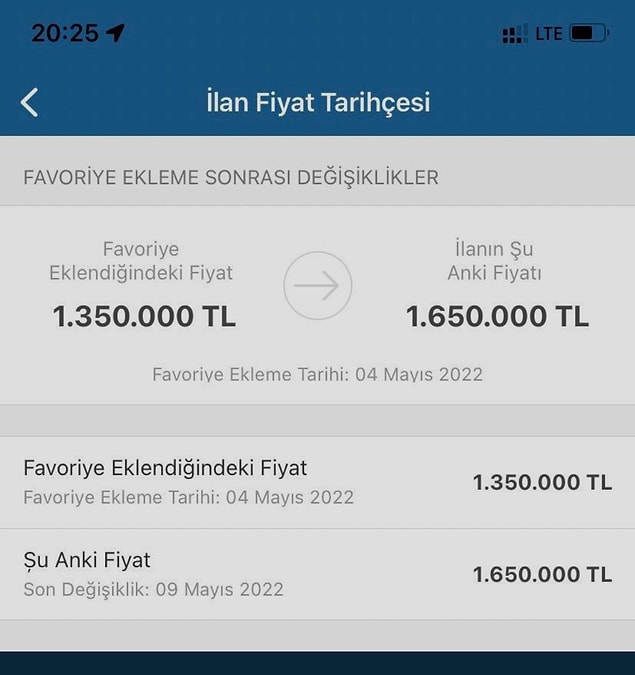Tap the 1.650.000 TL value in list row
635x675 pixels.
coord(542,574)
